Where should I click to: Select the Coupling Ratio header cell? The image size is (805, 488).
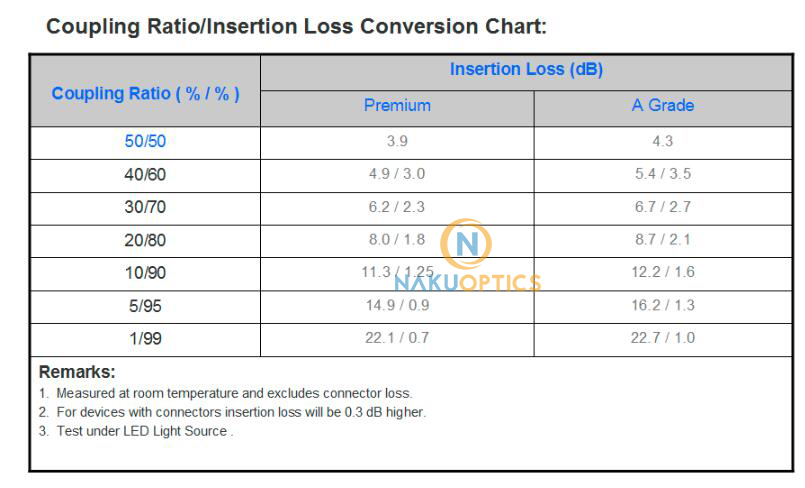click(145, 91)
